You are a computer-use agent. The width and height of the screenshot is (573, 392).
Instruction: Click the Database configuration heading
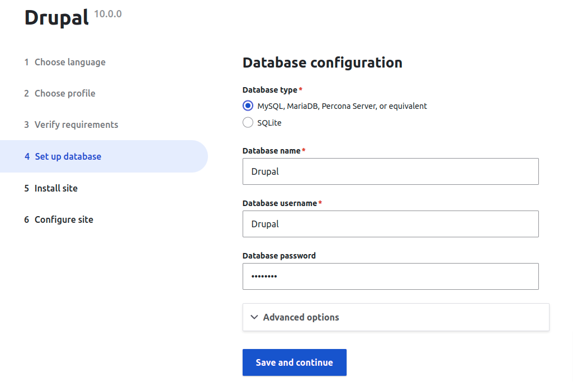click(323, 63)
